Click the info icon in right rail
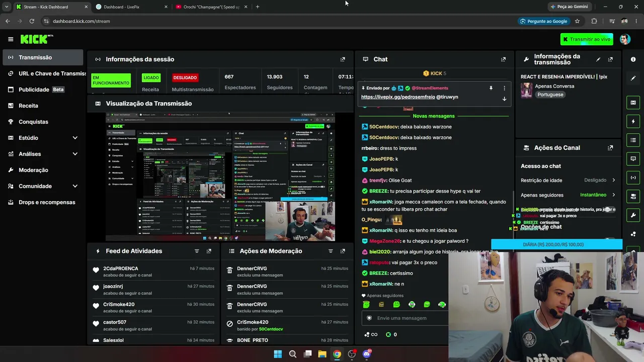Image resolution: width=644 pixels, height=362 pixels. point(633,59)
